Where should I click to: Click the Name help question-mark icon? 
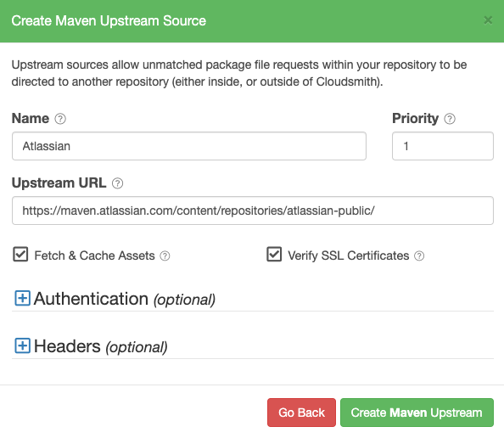pos(60,119)
